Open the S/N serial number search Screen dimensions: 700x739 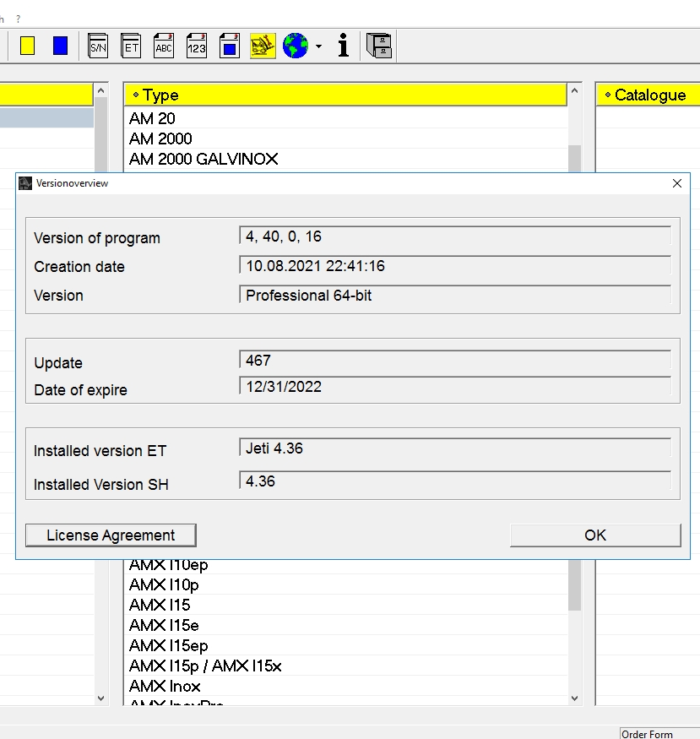pos(98,46)
